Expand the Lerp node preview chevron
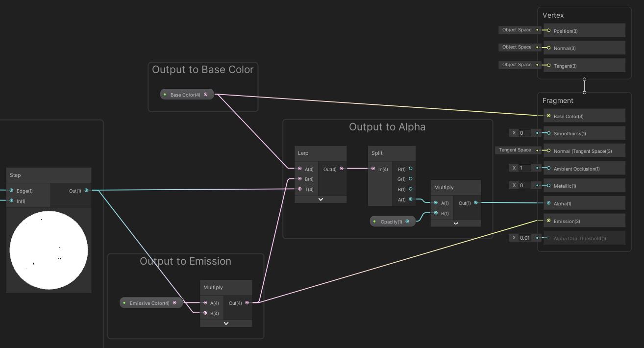Screen dimensions: 644x348 coord(321,199)
